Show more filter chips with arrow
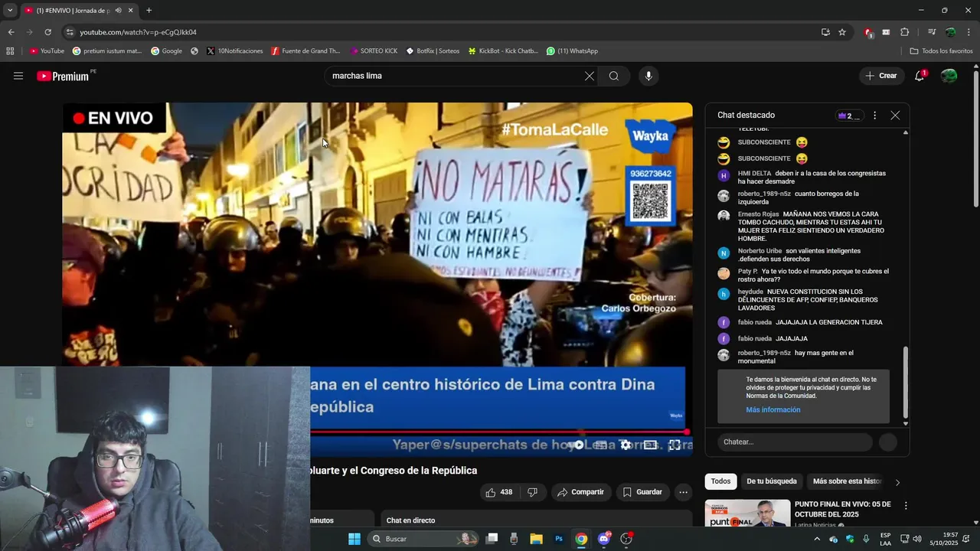This screenshot has height=551, width=980. pos(897,482)
